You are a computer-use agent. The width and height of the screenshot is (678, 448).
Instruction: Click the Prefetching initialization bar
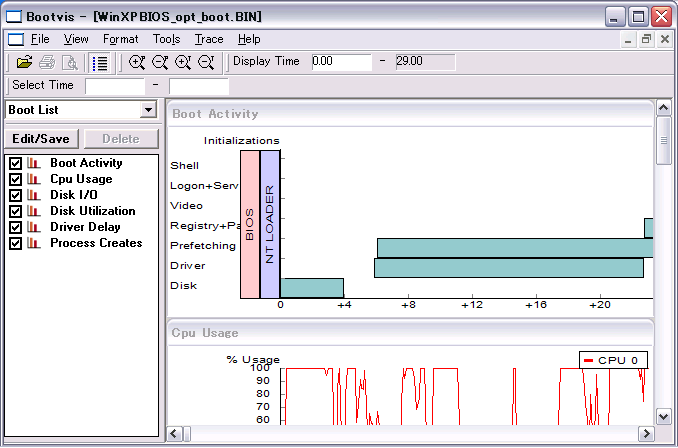pos(515,248)
